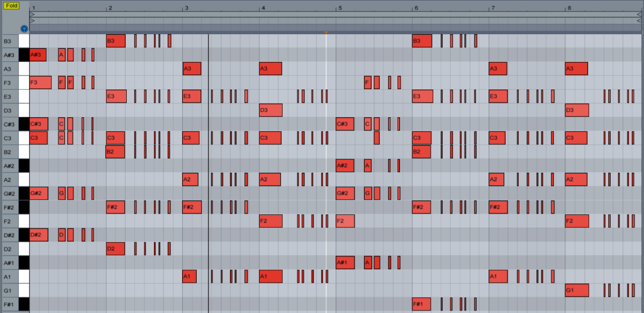Select the long F3 note at bar 1
Image resolution: width=644 pixels, height=313 pixels.
[40, 83]
